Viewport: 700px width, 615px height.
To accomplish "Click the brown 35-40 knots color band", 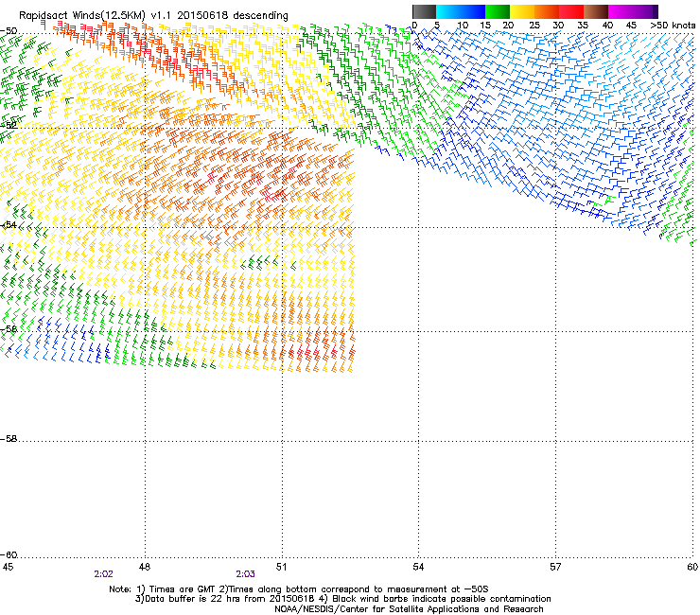I will [596, 11].
